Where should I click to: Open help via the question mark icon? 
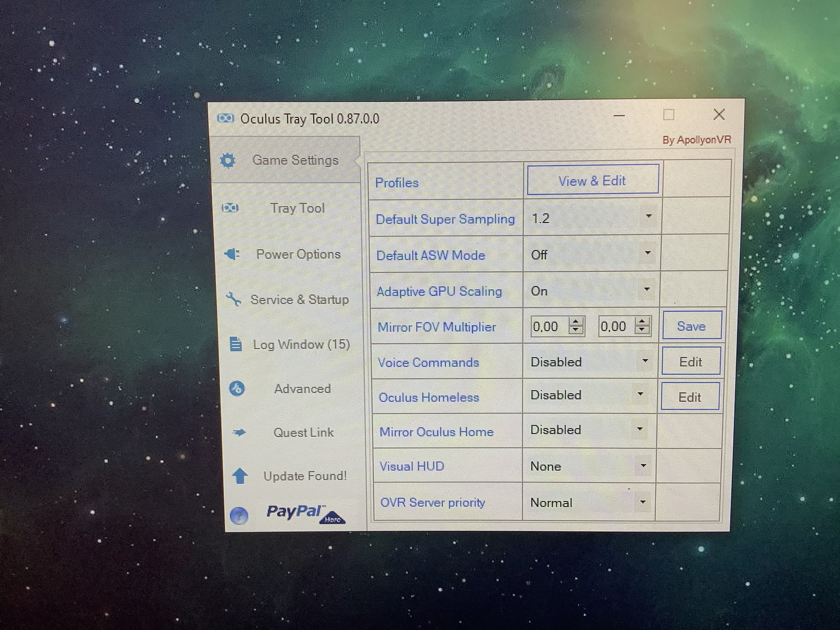click(239, 516)
